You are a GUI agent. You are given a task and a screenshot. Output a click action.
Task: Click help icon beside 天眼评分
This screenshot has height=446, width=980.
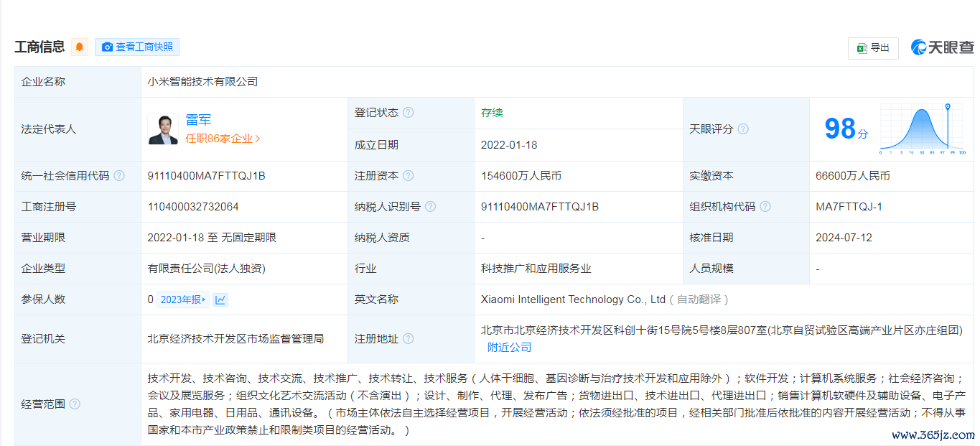pos(743,129)
